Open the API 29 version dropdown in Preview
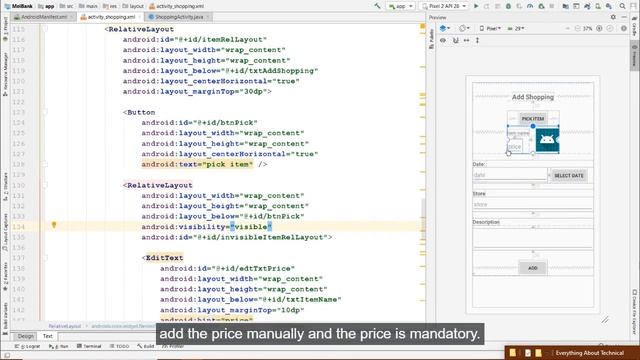Viewport: 640px width, 360px height. (516, 29)
